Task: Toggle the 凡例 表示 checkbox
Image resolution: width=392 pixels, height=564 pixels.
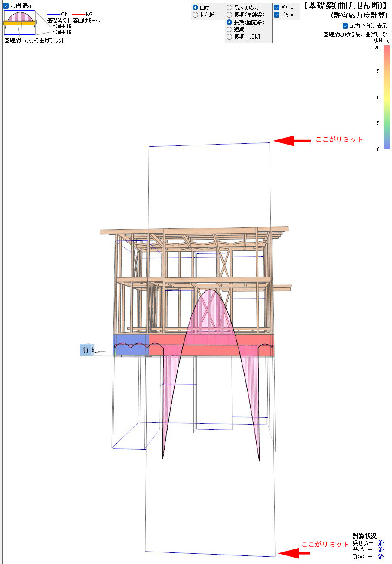Action: click(6, 6)
